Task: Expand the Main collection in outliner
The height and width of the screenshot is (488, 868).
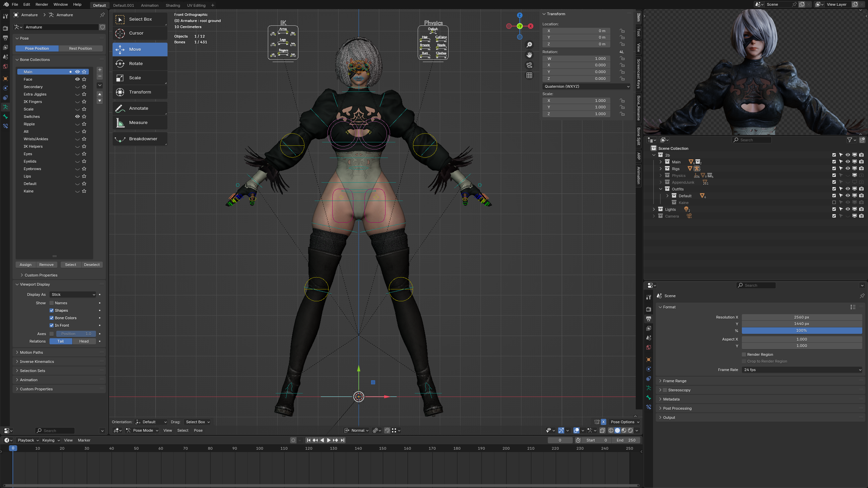Action: tap(660, 162)
